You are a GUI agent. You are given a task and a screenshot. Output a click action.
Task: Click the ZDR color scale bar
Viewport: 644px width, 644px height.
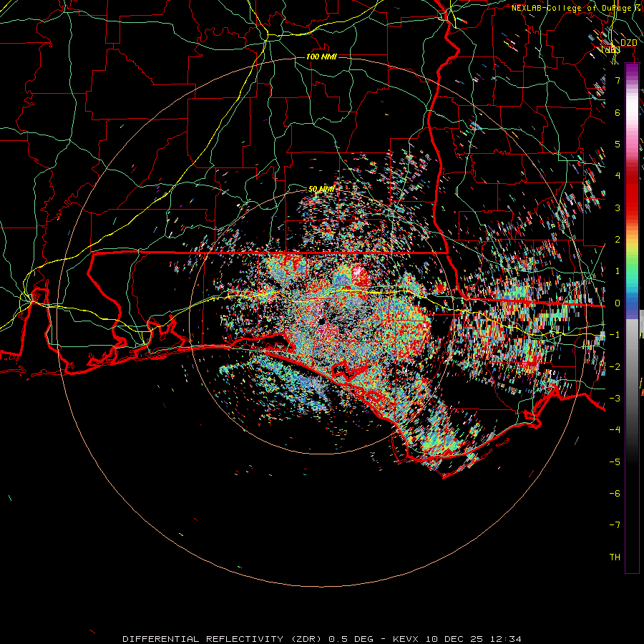632,318
